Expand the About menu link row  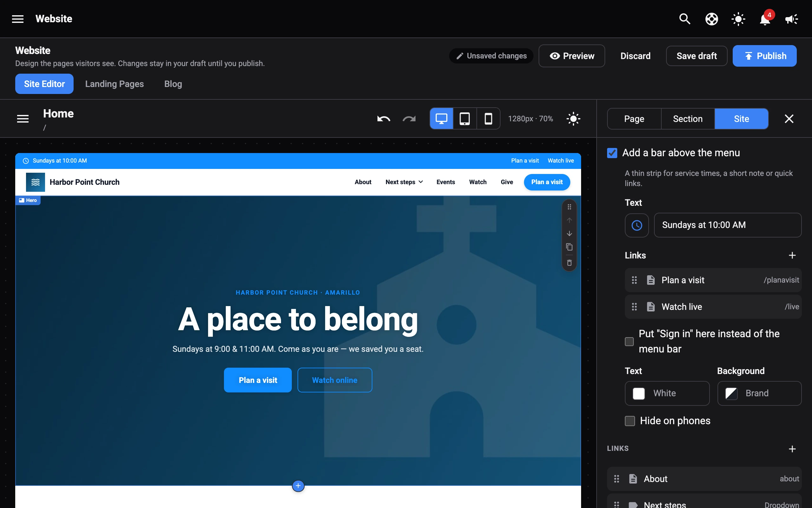[x=704, y=478]
